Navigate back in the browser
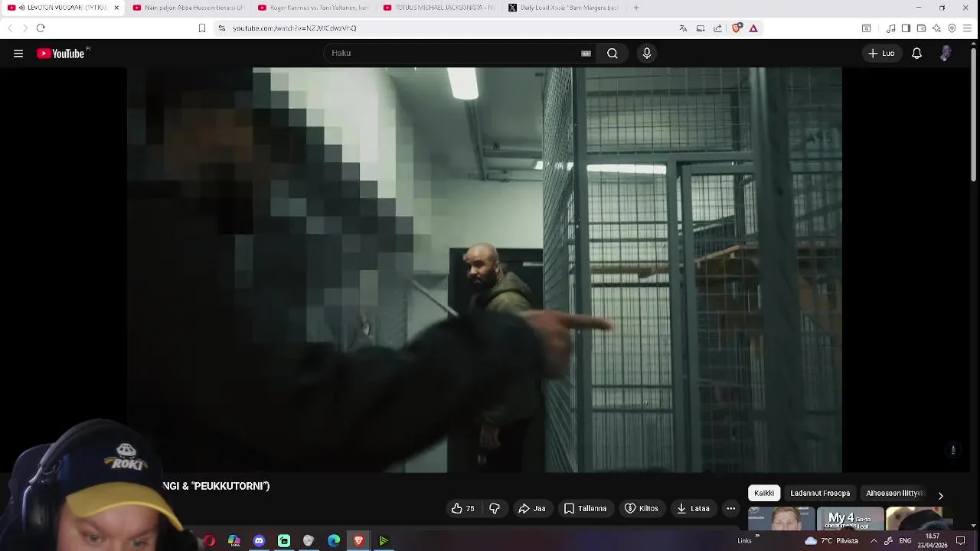This screenshot has width=980, height=551. pyautogui.click(x=10, y=28)
